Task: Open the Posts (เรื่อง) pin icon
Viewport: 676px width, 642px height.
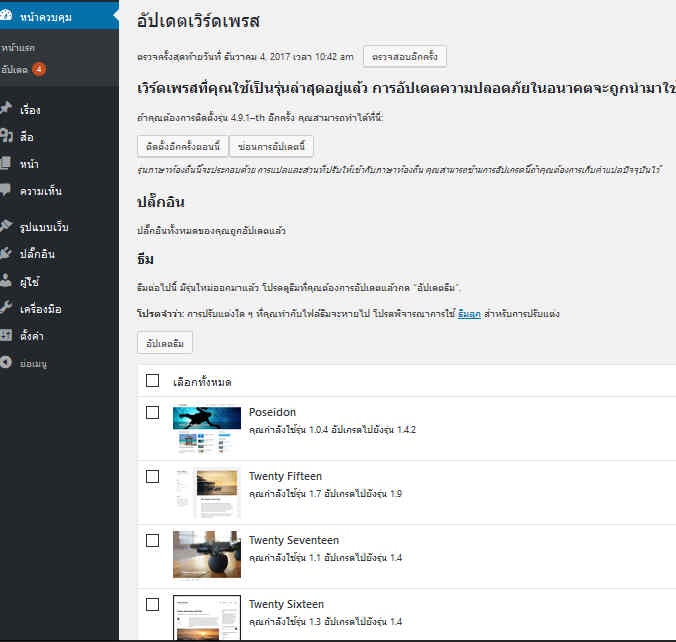Action: pos(7,109)
